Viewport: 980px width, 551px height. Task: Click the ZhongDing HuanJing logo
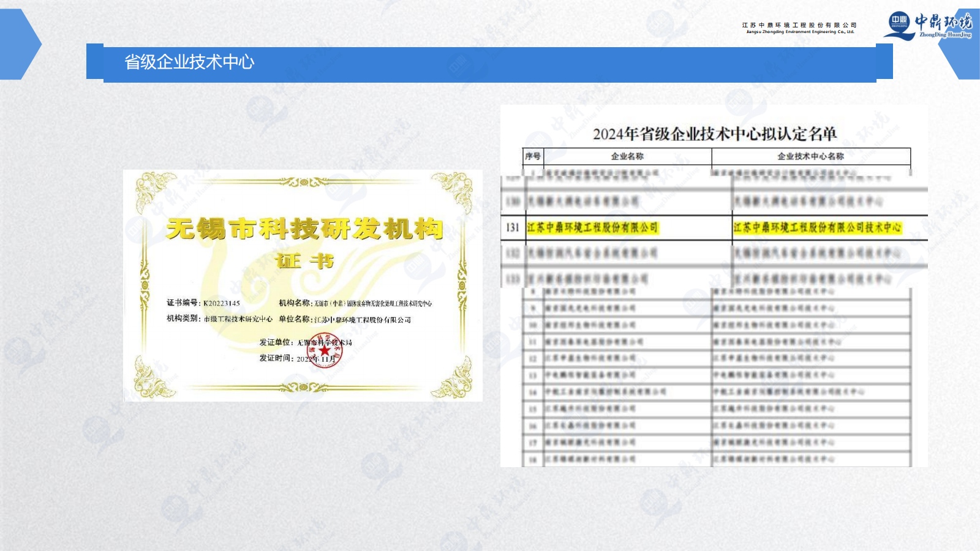(x=927, y=26)
